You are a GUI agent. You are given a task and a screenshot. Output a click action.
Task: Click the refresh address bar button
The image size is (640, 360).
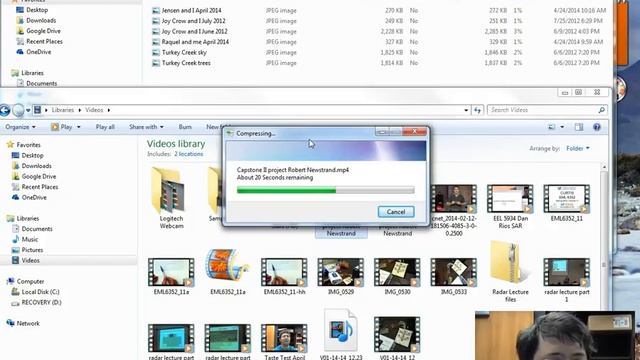click(x=478, y=110)
